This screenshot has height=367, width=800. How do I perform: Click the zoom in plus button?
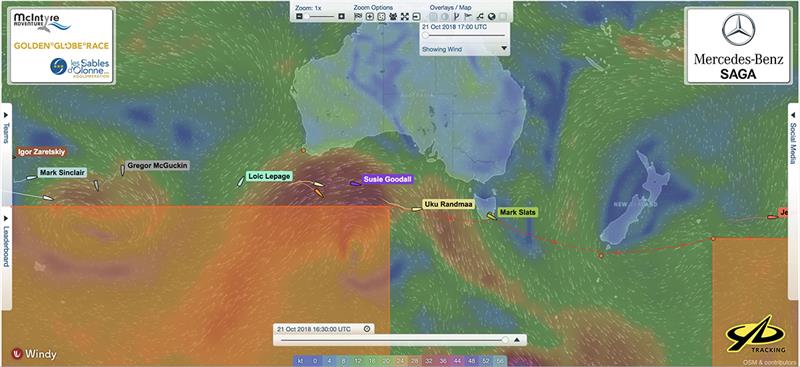tap(341, 16)
